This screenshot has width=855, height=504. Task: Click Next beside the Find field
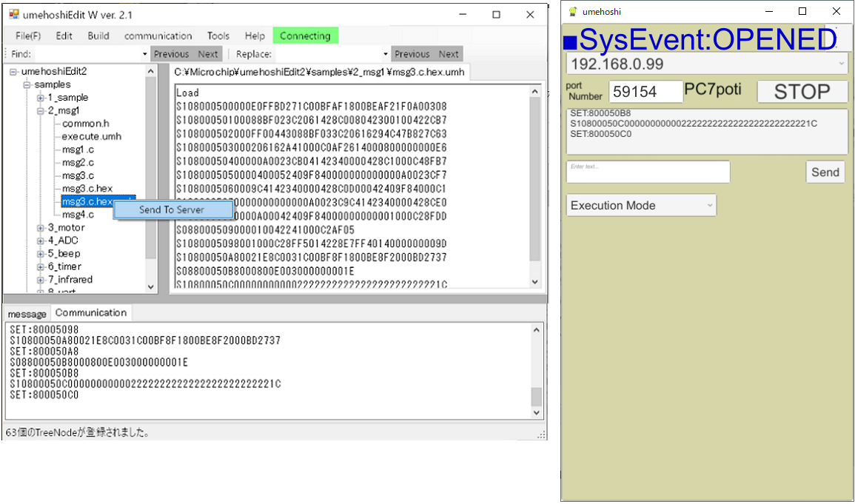[x=208, y=54]
